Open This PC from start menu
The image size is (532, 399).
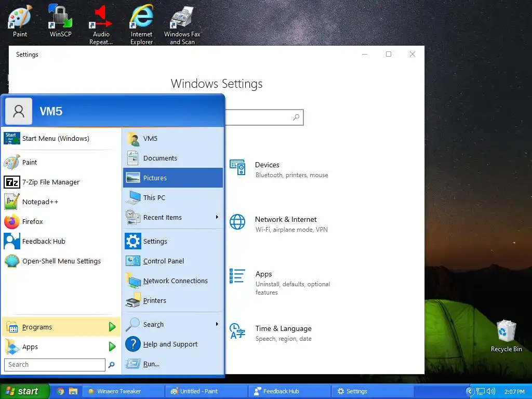pyautogui.click(x=173, y=197)
